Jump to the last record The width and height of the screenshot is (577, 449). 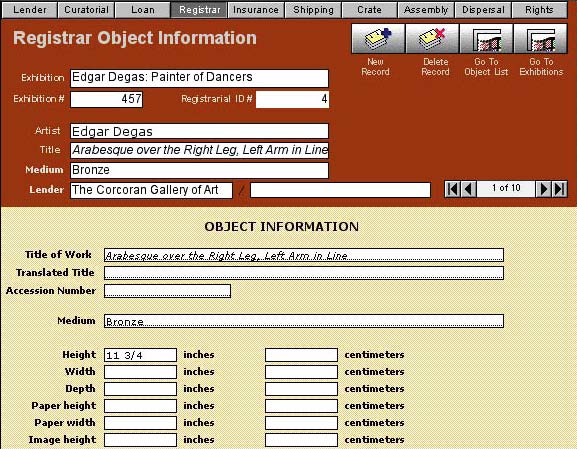tap(559, 189)
